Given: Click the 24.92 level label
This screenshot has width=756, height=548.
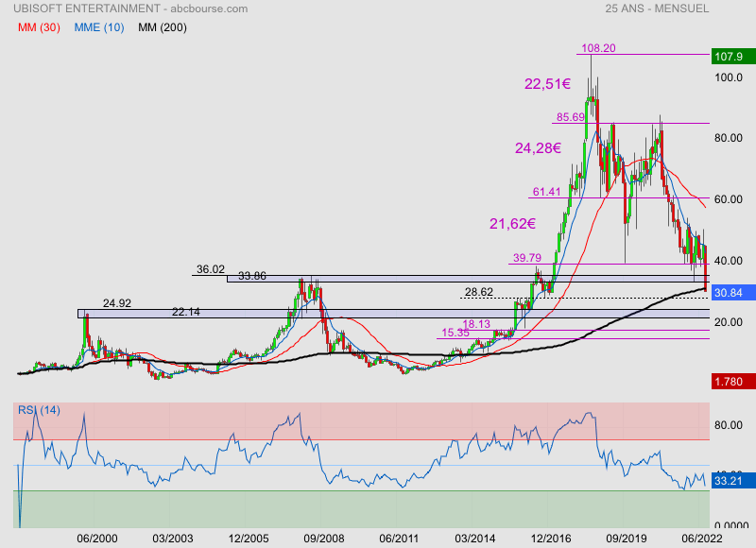Looking at the screenshot, I should coord(116,303).
